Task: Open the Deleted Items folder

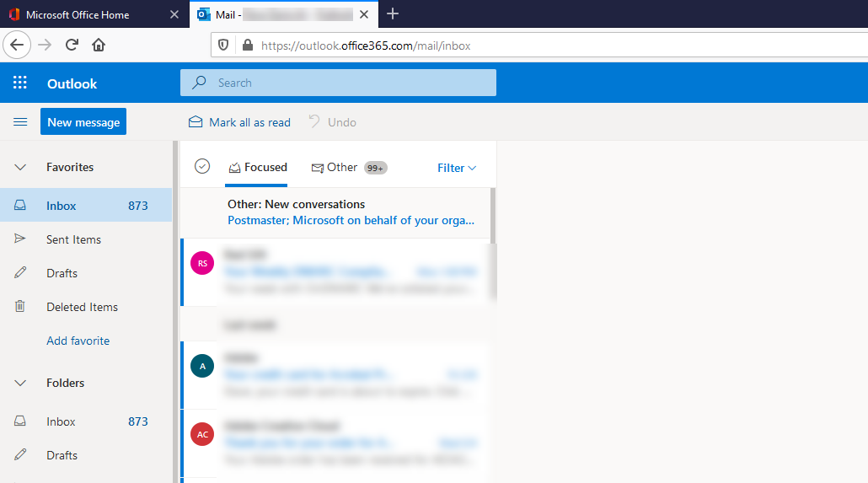Action: (x=86, y=307)
